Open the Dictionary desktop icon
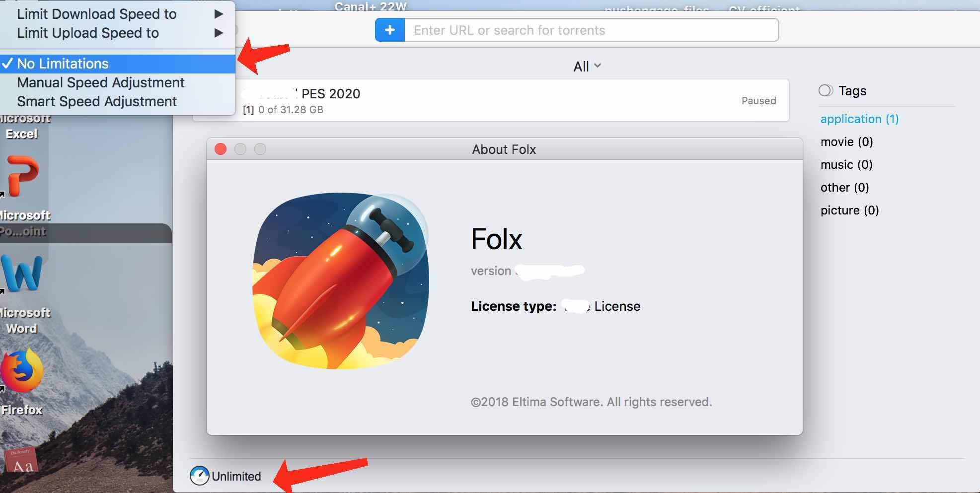Screen dimensions: 980x493 [21, 459]
